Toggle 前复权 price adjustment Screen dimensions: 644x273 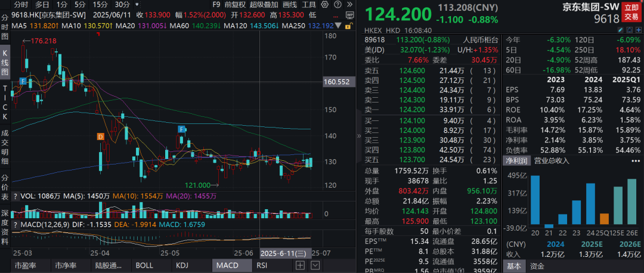point(234,4)
